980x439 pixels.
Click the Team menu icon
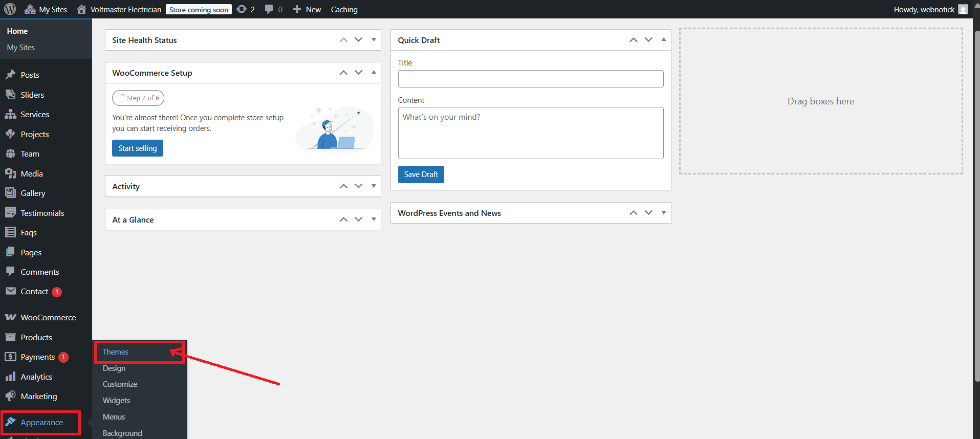(10, 153)
